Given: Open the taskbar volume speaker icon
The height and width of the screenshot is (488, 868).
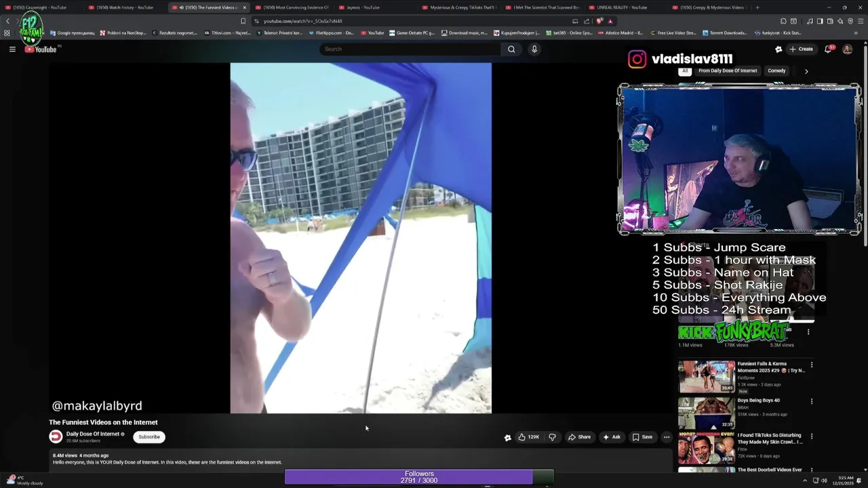Looking at the screenshot, I should coord(824,481).
